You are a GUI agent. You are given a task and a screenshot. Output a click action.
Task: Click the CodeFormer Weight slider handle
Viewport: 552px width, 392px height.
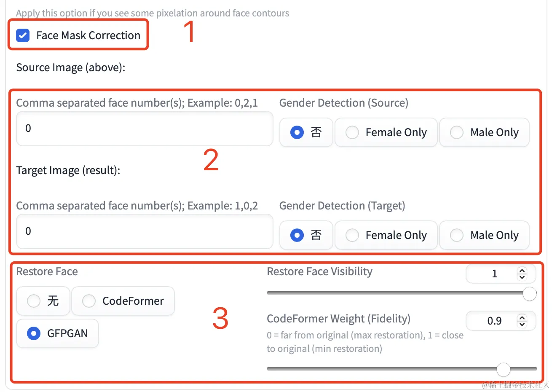[503, 370]
